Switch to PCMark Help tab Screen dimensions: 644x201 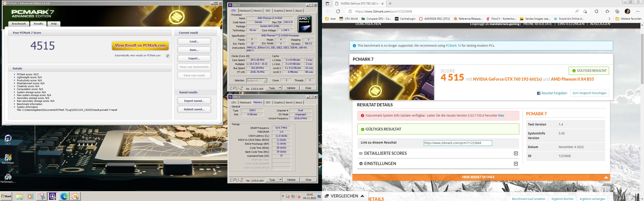click(54, 24)
